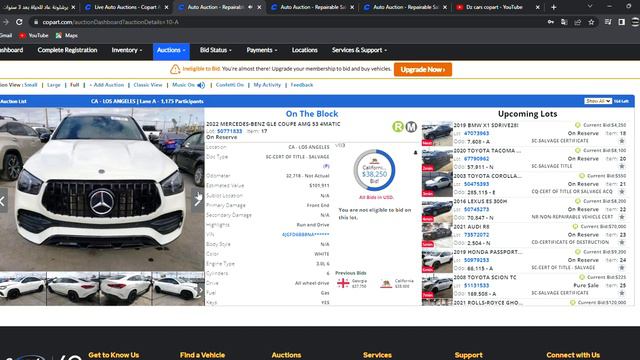
Task: Open Payments dropdown
Action: (x=262, y=50)
